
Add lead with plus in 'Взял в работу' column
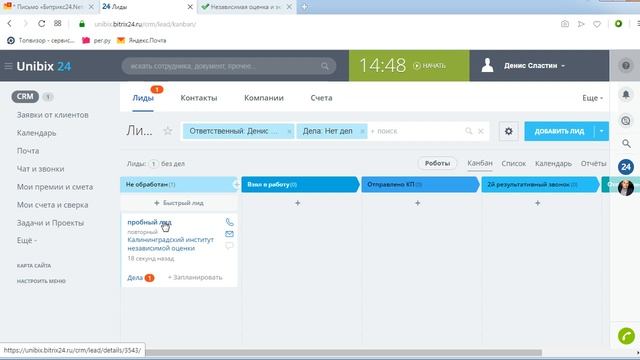click(298, 203)
